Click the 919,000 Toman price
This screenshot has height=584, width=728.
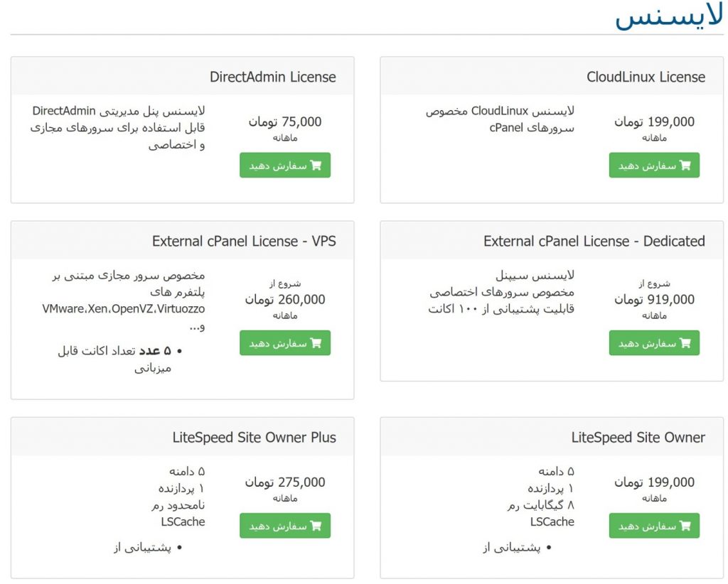point(654,299)
